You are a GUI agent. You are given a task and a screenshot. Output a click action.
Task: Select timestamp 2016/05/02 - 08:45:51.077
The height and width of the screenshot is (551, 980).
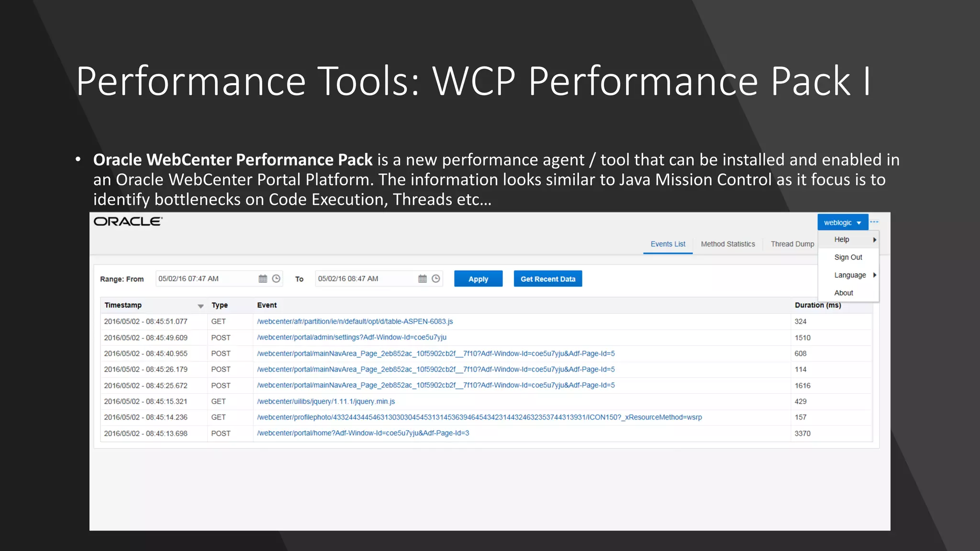(146, 321)
